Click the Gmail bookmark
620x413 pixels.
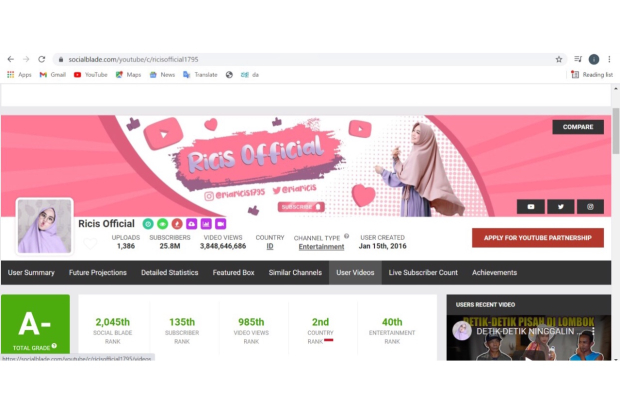(52, 74)
